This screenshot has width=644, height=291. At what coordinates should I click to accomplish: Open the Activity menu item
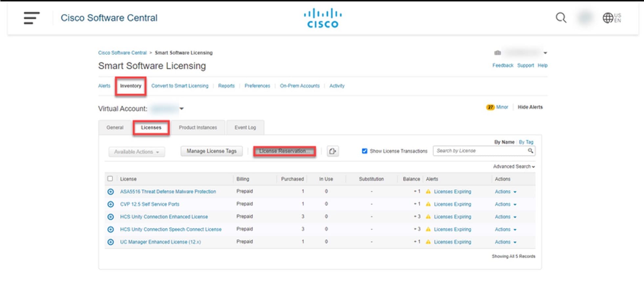(x=337, y=86)
